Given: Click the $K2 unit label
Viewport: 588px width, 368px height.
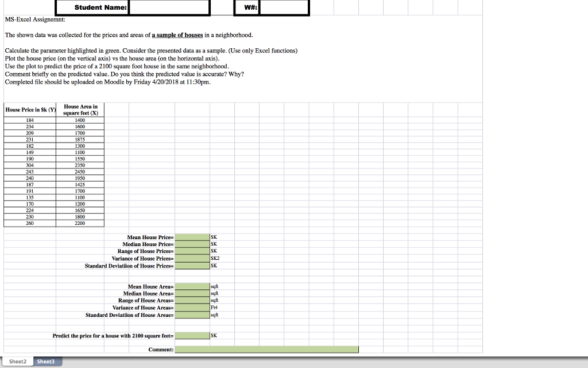Looking at the screenshot, I should tap(215, 258).
